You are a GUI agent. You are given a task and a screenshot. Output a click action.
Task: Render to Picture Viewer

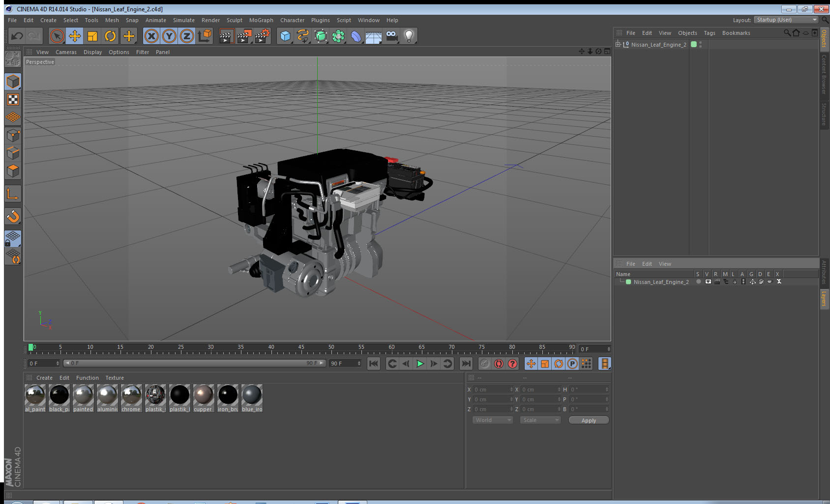point(244,36)
